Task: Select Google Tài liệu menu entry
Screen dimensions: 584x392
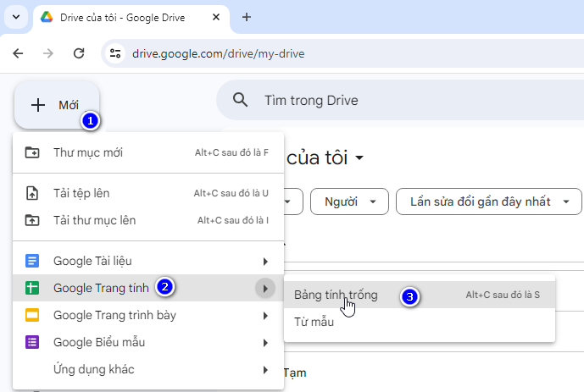Action: click(148, 261)
